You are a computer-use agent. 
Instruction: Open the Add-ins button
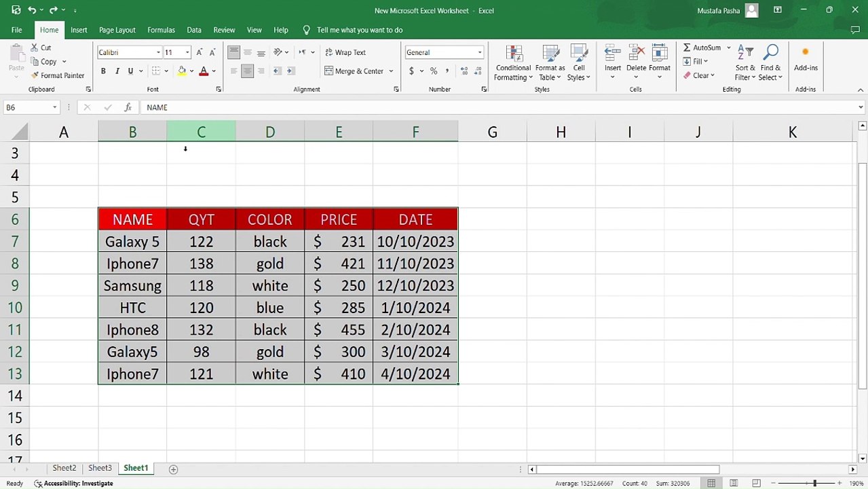click(806, 59)
